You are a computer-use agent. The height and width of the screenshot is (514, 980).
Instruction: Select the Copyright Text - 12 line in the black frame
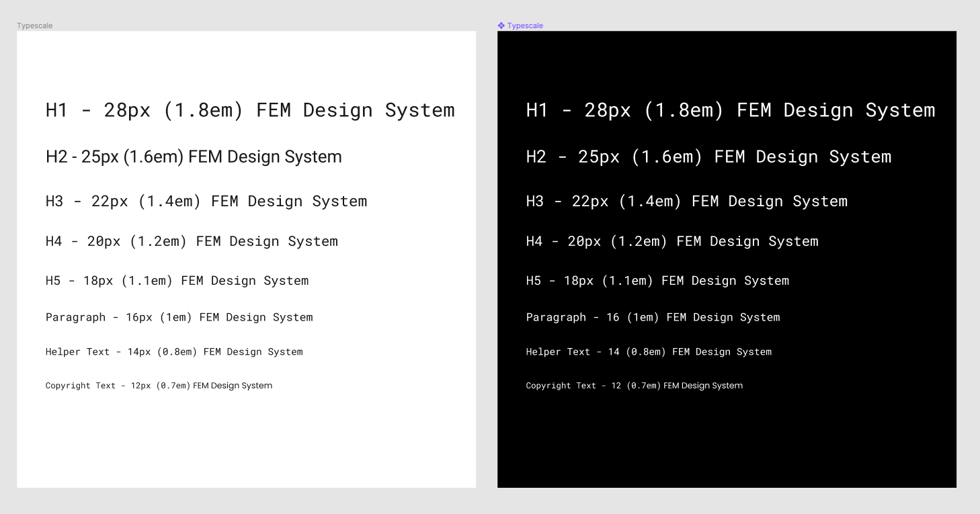pyautogui.click(x=634, y=386)
